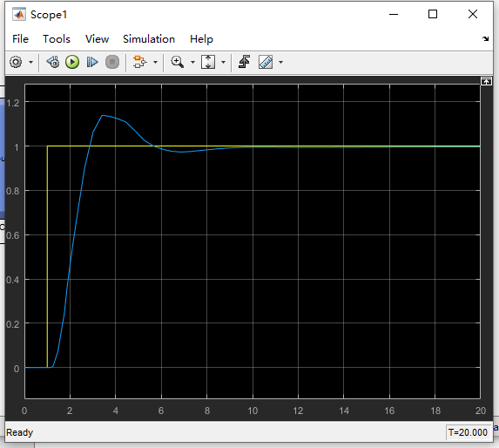Click the T=20.000 time status field
Image resolution: width=499 pixels, height=448 pixels.
468,432
